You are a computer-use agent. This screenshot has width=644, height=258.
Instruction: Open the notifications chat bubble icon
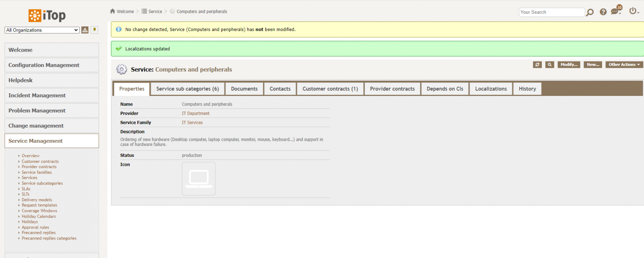click(x=615, y=12)
